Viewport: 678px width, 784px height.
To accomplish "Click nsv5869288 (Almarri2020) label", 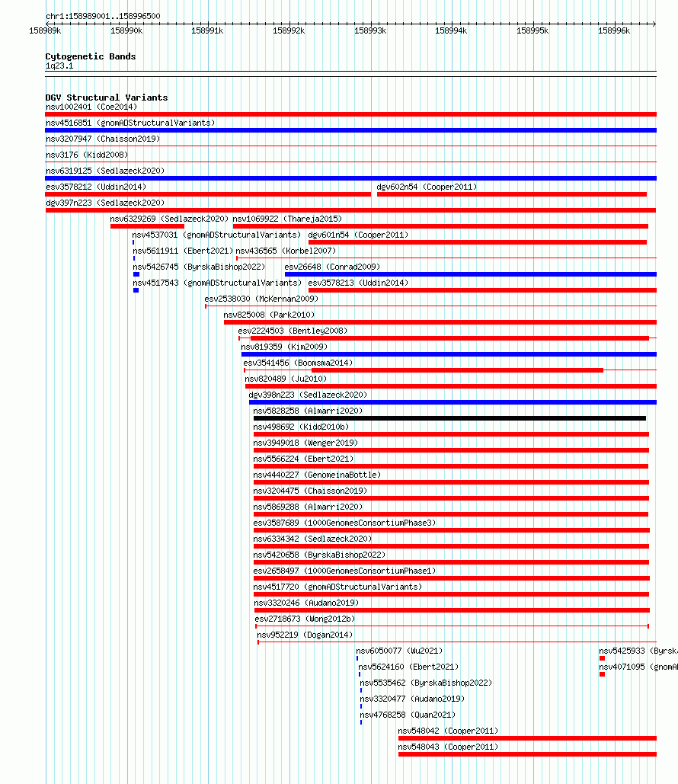I will 308,507.
